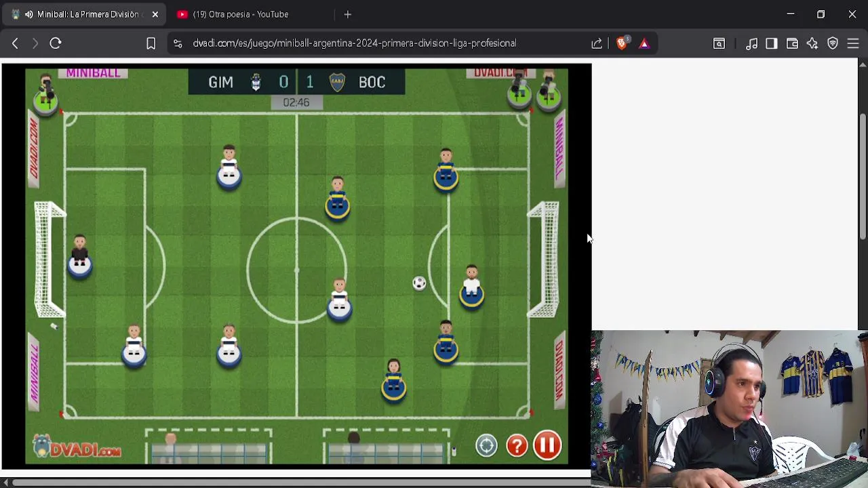Click the DVADI.com monster logo bottom left
Image resolution: width=868 pixels, height=488 pixels.
[x=77, y=447]
